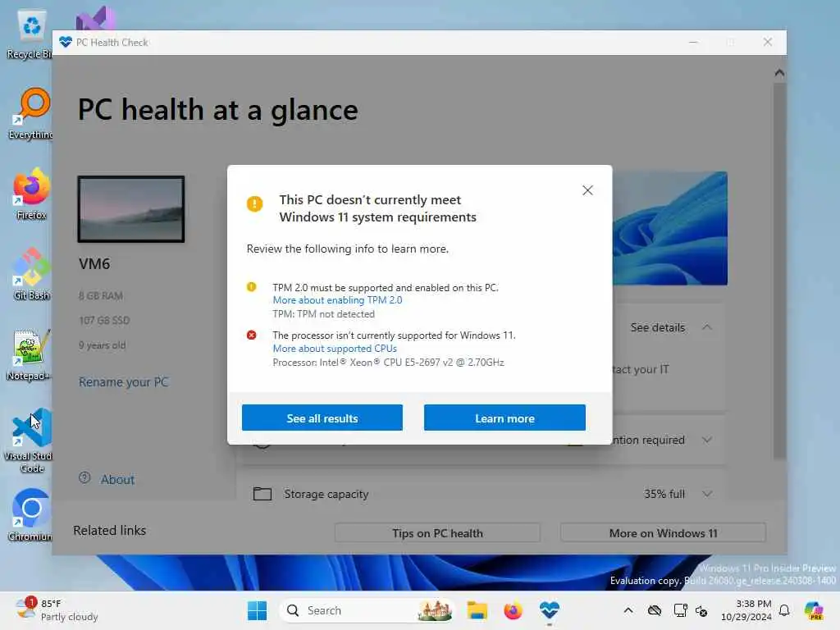Click the yellow TPM warning icon

pos(251,286)
